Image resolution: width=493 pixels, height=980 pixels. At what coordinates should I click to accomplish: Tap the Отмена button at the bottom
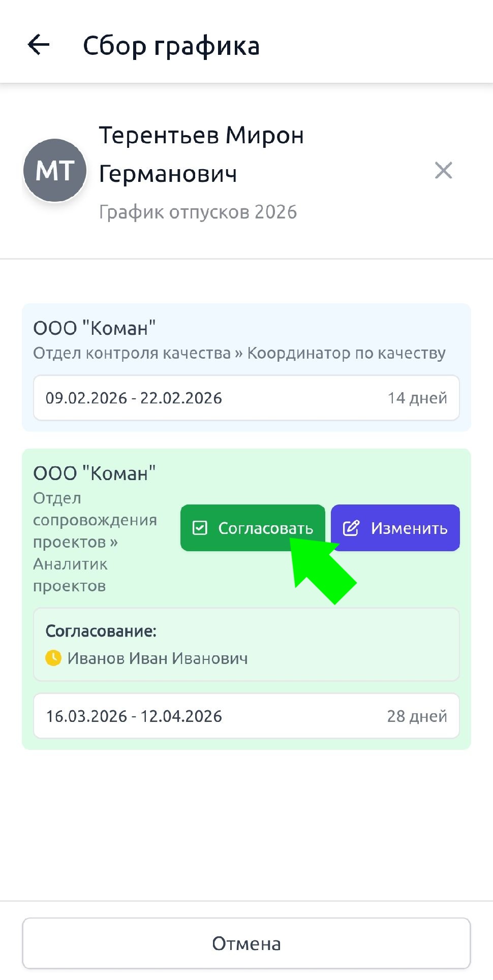tap(246, 943)
